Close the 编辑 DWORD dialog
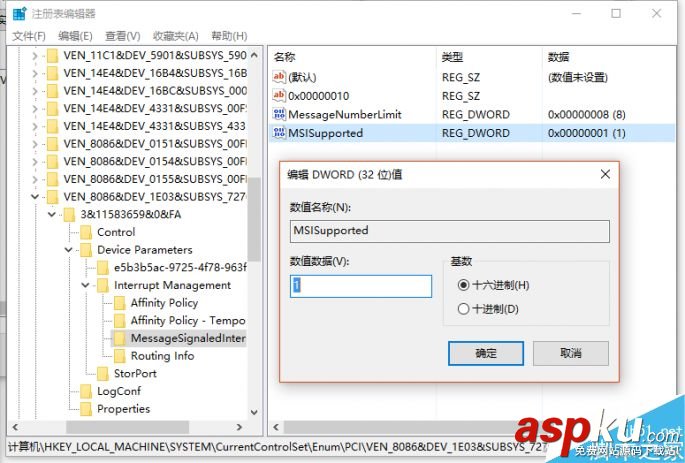 point(605,174)
